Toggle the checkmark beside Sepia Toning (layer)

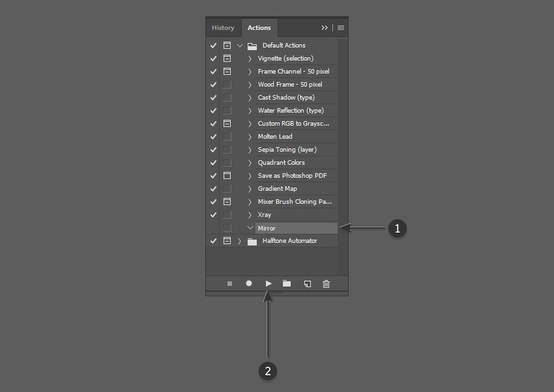pyautogui.click(x=213, y=149)
